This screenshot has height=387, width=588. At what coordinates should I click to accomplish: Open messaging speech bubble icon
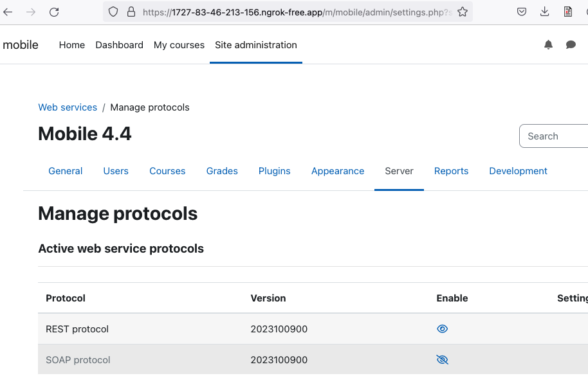click(571, 45)
